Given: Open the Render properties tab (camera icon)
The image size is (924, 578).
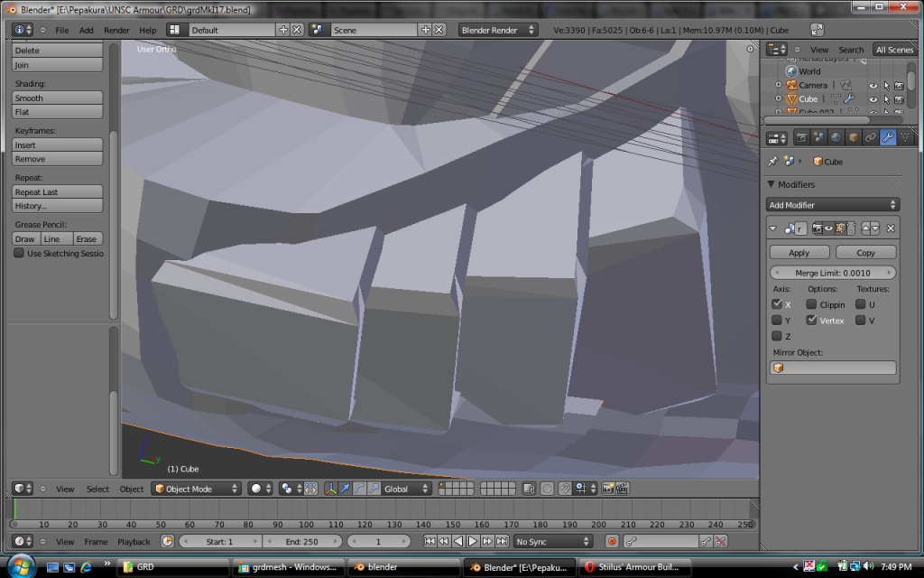Looking at the screenshot, I should [x=801, y=138].
